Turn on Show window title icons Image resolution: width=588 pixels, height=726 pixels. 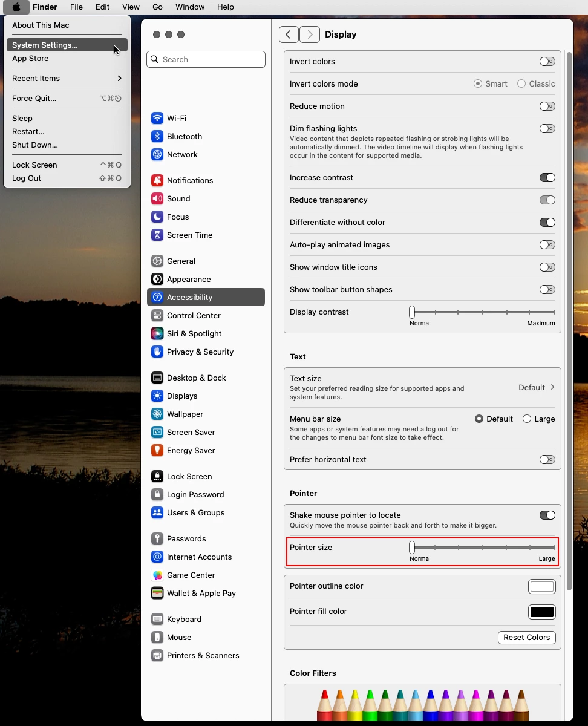click(x=547, y=267)
